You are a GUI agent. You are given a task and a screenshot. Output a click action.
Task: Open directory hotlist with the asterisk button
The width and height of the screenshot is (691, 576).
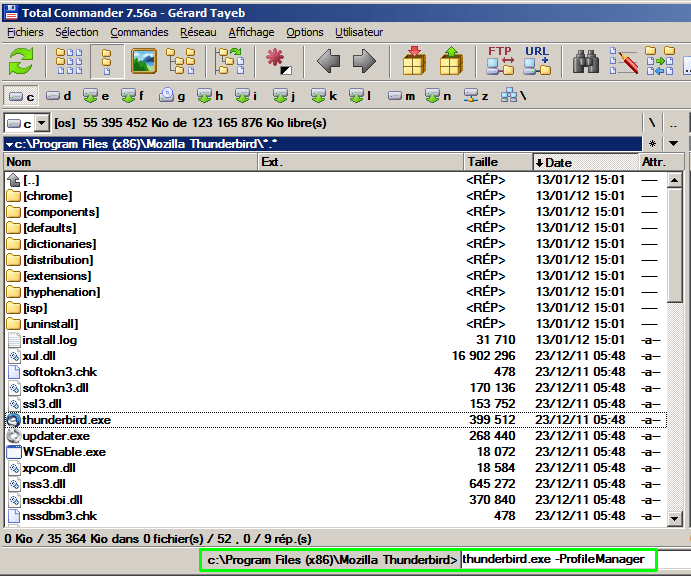(653, 144)
